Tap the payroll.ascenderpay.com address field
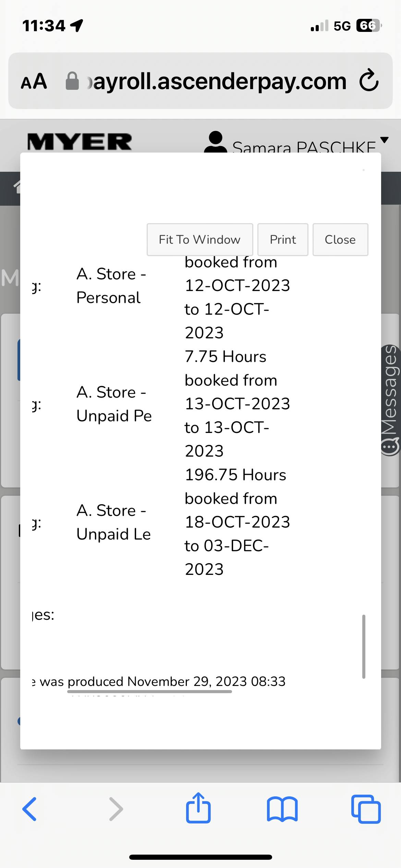The width and height of the screenshot is (401, 868). [219, 81]
